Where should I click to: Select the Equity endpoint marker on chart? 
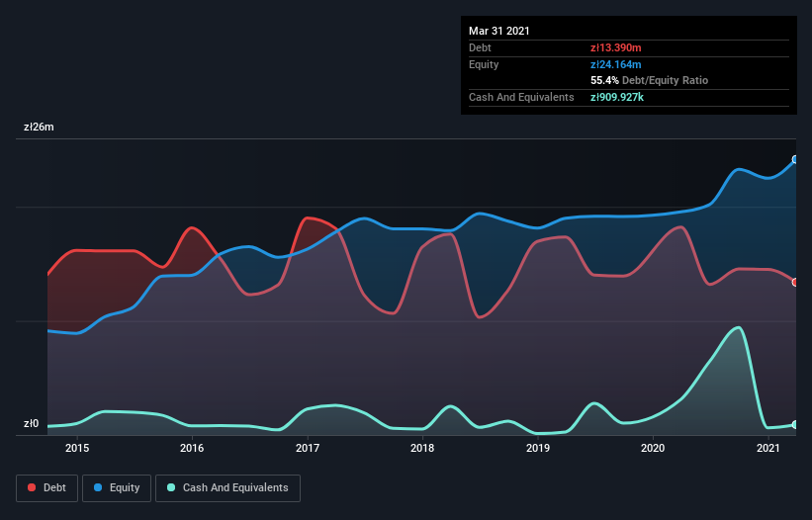coord(795,159)
